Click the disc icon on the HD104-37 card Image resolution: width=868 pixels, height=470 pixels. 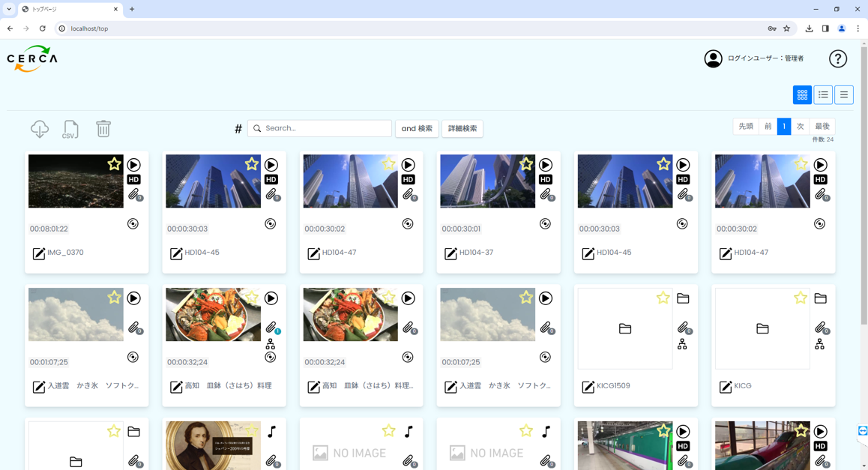[545, 223]
